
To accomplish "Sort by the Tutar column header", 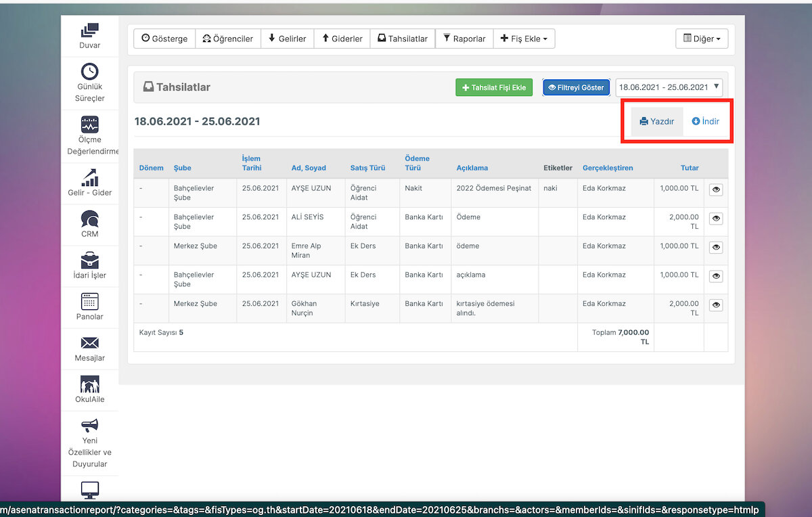I will pos(690,168).
